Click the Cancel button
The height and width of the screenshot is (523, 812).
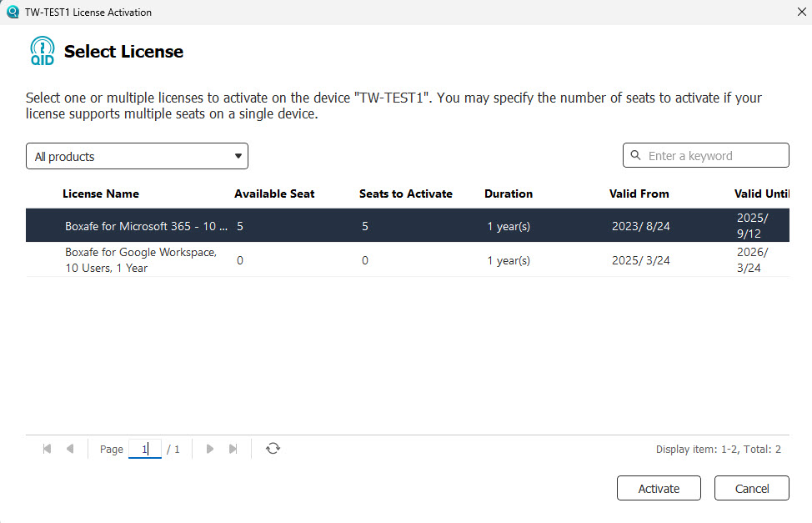[751, 489]
